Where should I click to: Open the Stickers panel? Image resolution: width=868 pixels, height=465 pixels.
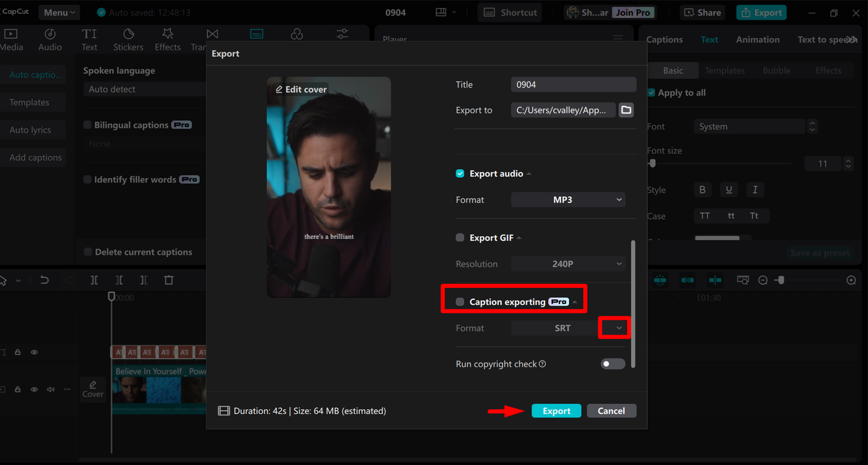point(128,40)
